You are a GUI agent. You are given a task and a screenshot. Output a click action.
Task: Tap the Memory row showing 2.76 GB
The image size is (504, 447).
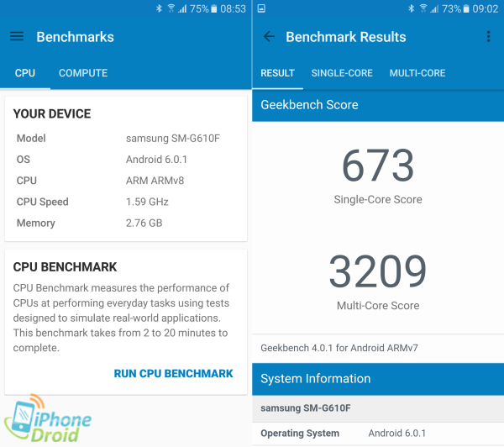click(126, 223)
